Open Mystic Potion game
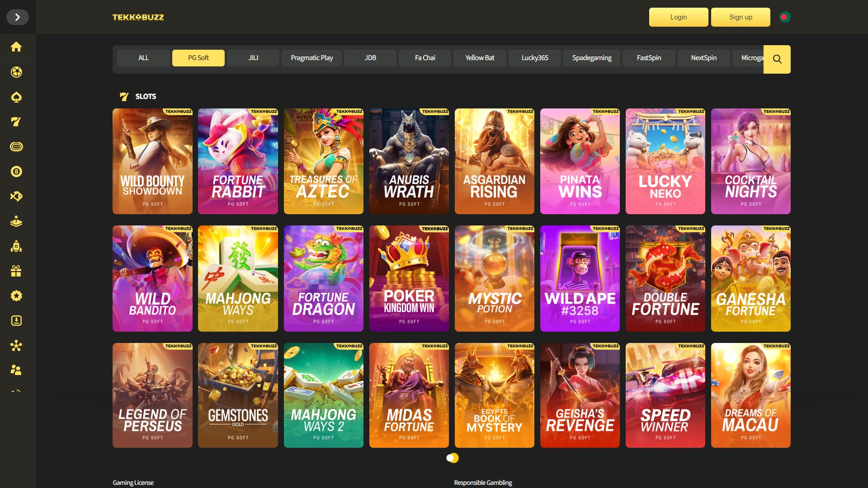Image resolution: width=868 pixels, height=488 pixels. (495, 279)
